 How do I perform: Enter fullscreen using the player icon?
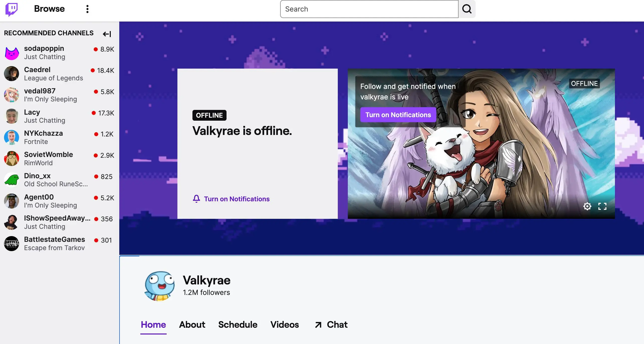[602, 206]
